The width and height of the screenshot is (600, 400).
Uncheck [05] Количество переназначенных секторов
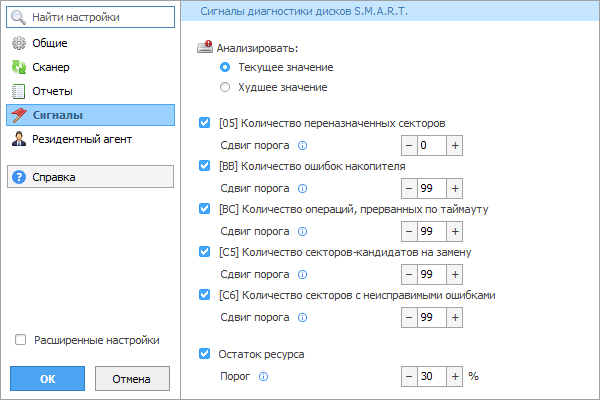pos(204,123)
